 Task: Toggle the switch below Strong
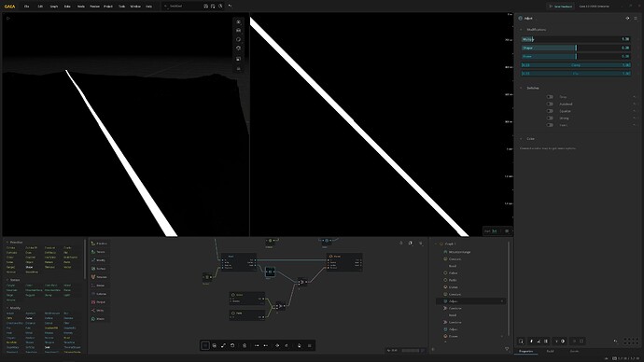pyautogui.click(x=550, y=125)
